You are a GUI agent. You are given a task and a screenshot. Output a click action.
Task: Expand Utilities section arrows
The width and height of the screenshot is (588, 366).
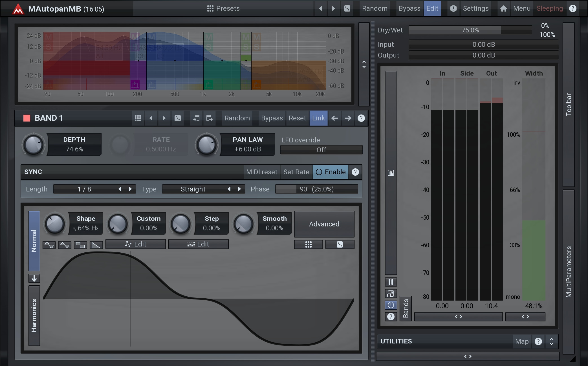[552, 341]
